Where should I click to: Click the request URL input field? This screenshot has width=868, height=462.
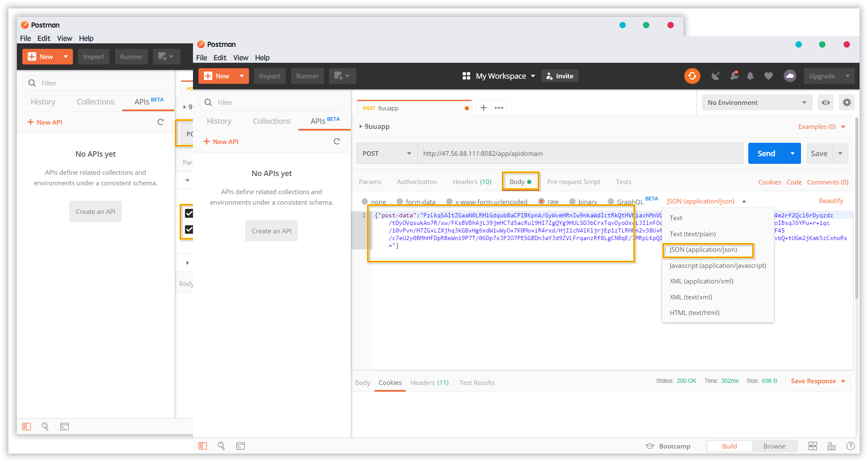pyautogui.click(x=580, y=154)
